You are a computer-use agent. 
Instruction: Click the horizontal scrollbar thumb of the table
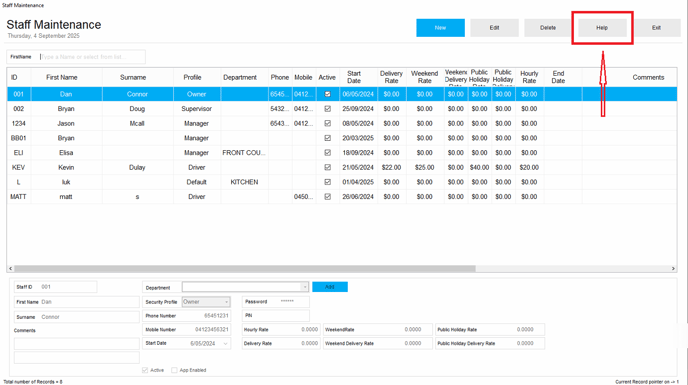(x=245, y=268)
